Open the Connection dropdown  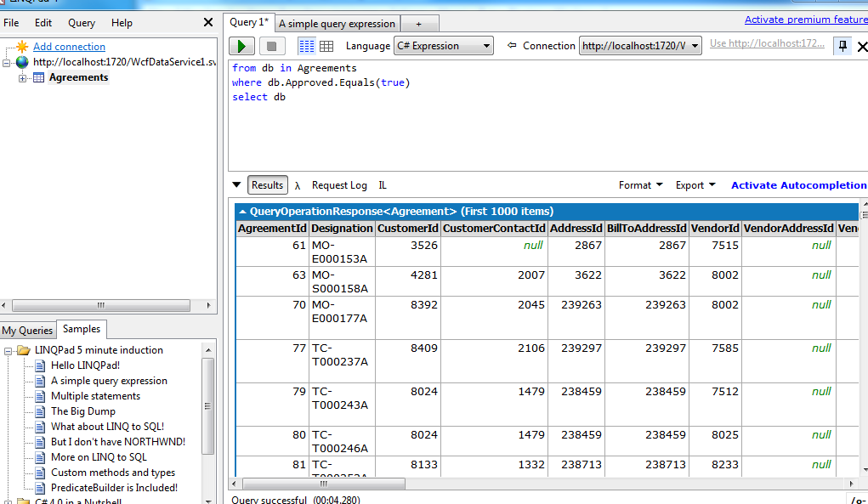(x=640, y=46)
